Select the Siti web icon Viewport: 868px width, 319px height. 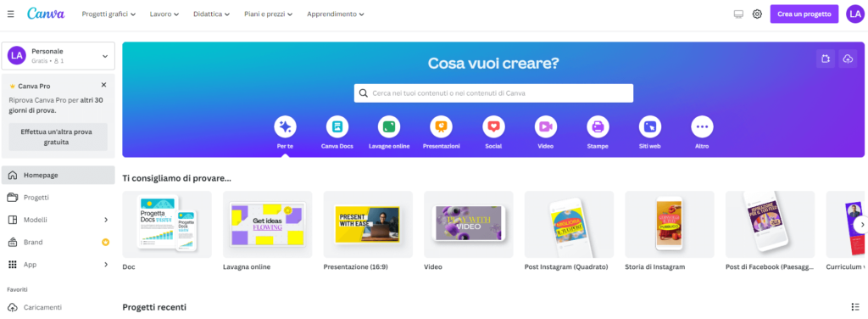[650, 126]
